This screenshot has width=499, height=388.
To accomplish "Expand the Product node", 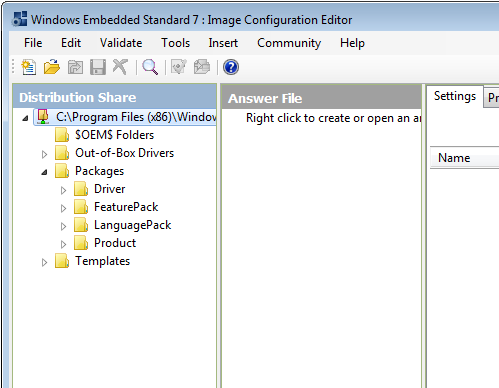I will pyautogui.click(x=63, y=244).
